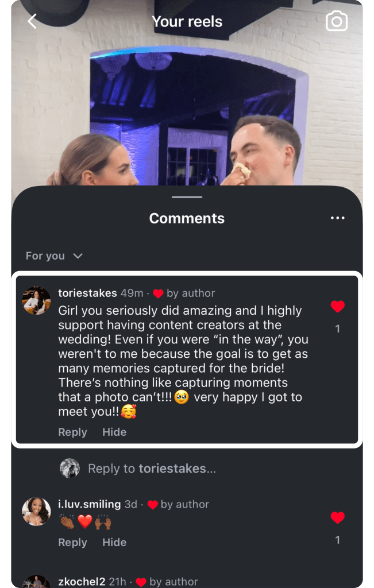Open toriestakes' profile picture
This screenshot has height=588, width=374.
36,300
